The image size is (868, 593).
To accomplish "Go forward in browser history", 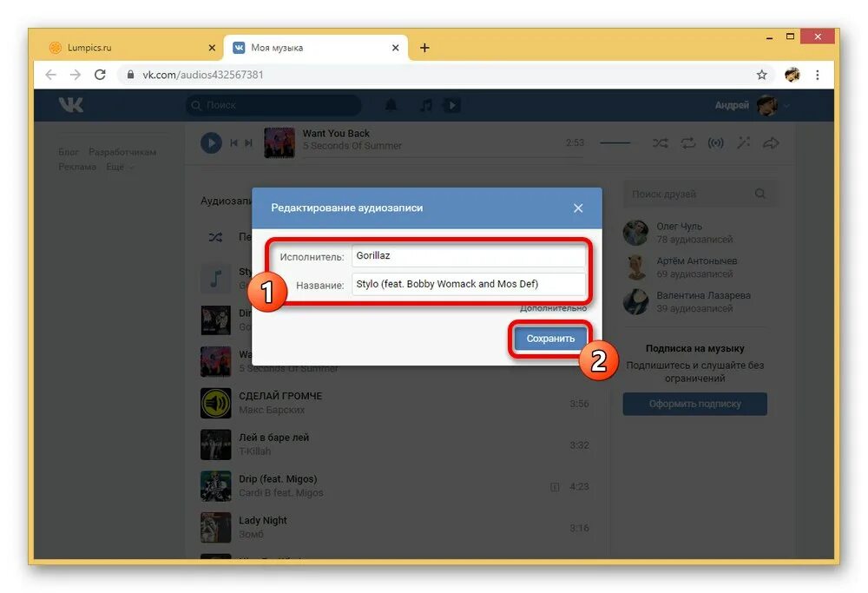I will point(76,75).
